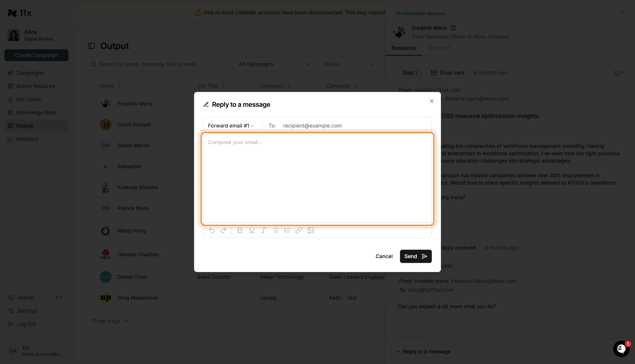Viewport: 635px width, 364px height.
Task: Click the Send button
Action: [415, 256]
